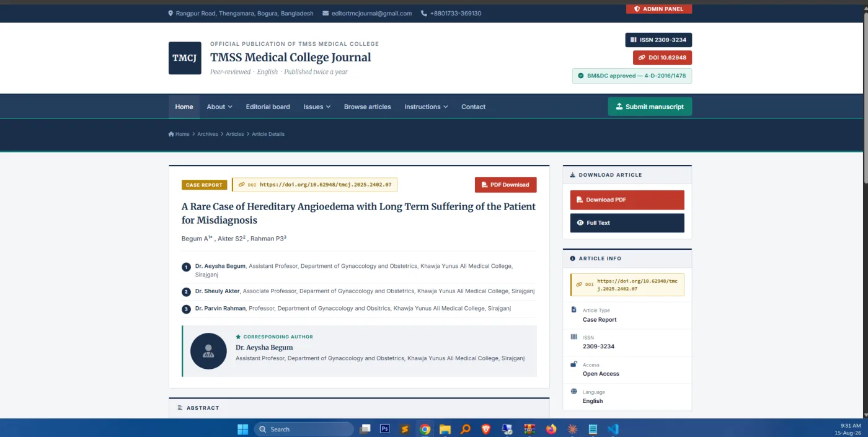
Task: Click author number 3 badge for Dr. Parvin Rahman
Action: (x=186, y=309)
